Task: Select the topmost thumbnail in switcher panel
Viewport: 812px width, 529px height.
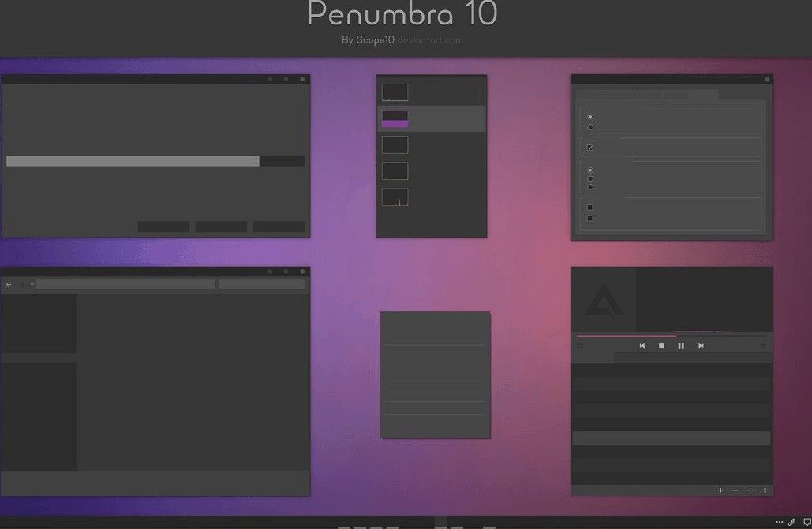Action: pos(395,92)
